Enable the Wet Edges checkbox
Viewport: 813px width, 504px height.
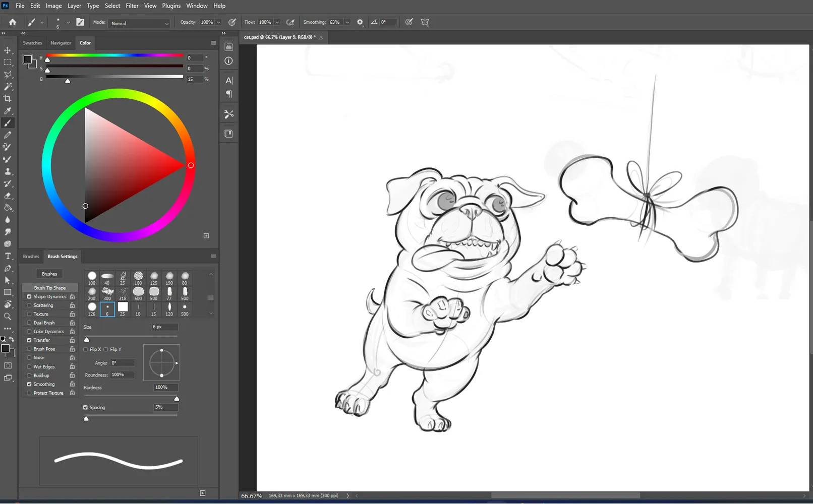pyautogui.click(x=29, y=367)
